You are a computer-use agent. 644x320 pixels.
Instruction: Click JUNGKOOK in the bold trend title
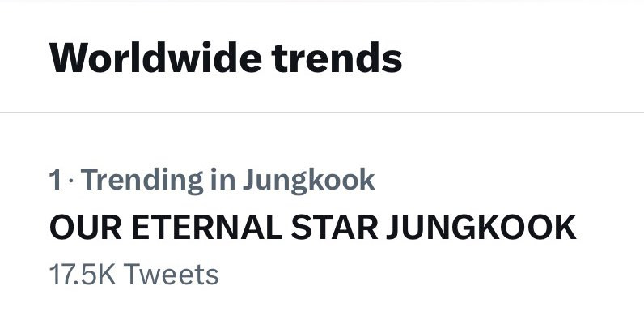click(x=481, y=228)
